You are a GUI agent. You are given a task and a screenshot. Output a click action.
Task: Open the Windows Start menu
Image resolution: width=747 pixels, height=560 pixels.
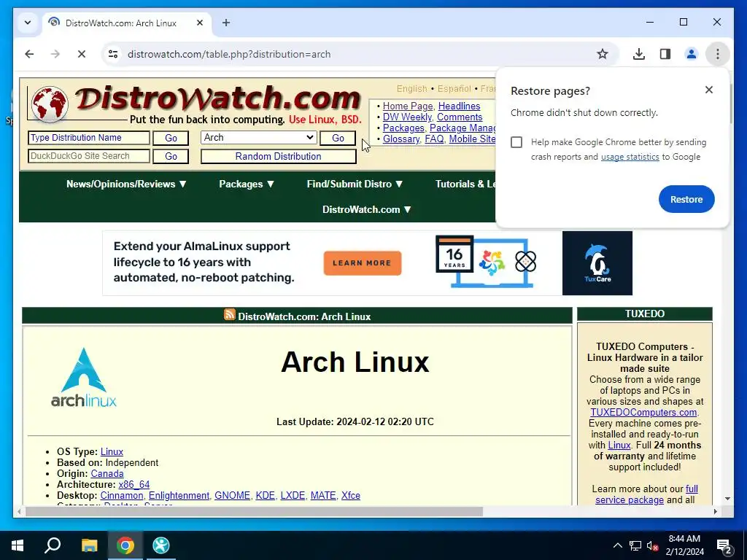pos(18,545)
